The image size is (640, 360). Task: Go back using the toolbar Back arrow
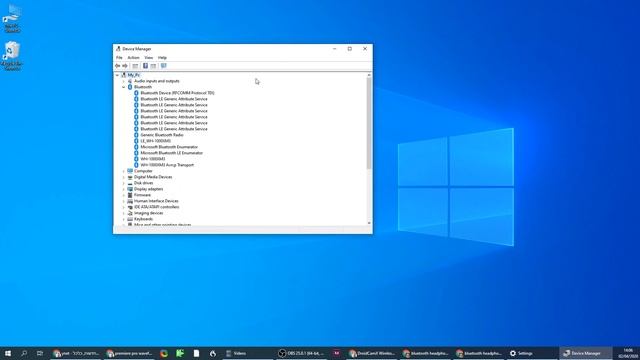[x=118, y=66]
